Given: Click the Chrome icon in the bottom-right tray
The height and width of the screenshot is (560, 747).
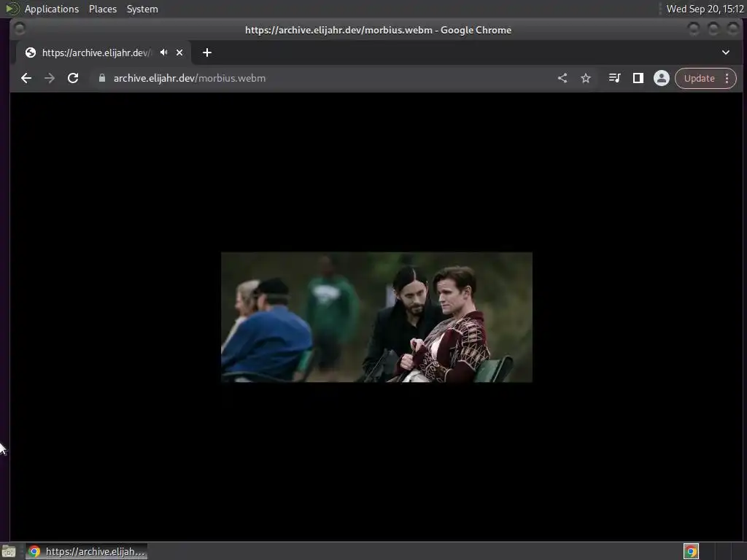Looking at the screenshot, I should 691,551.
